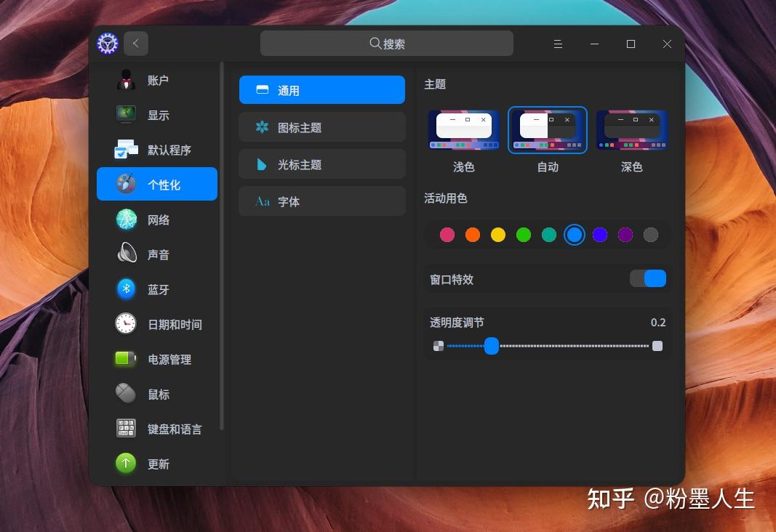Pick the orange accent color

[x=473, y=234]
